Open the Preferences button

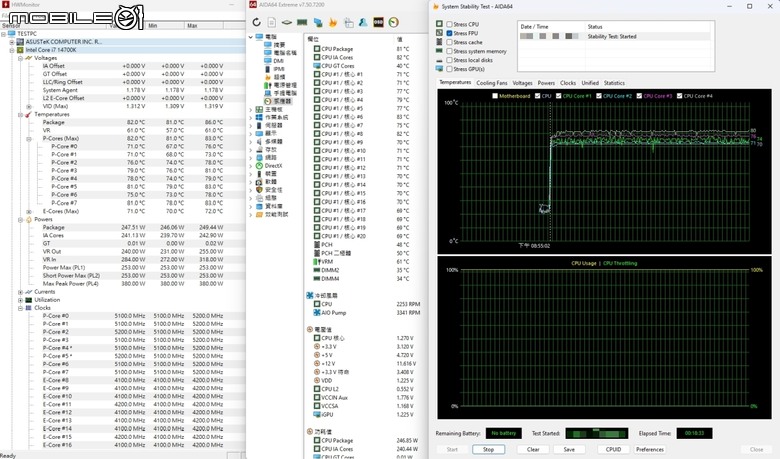pos(650,449)
